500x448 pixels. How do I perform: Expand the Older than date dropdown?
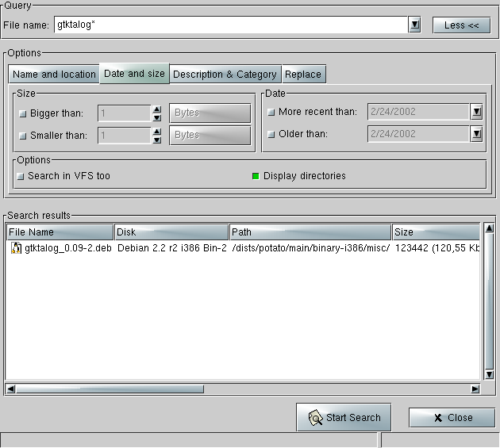(476, 134)
